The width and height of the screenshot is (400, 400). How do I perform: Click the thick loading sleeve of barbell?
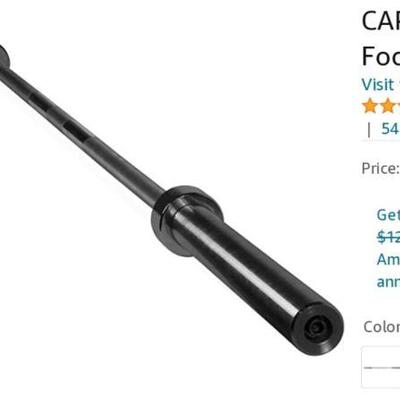click(253, 267)
